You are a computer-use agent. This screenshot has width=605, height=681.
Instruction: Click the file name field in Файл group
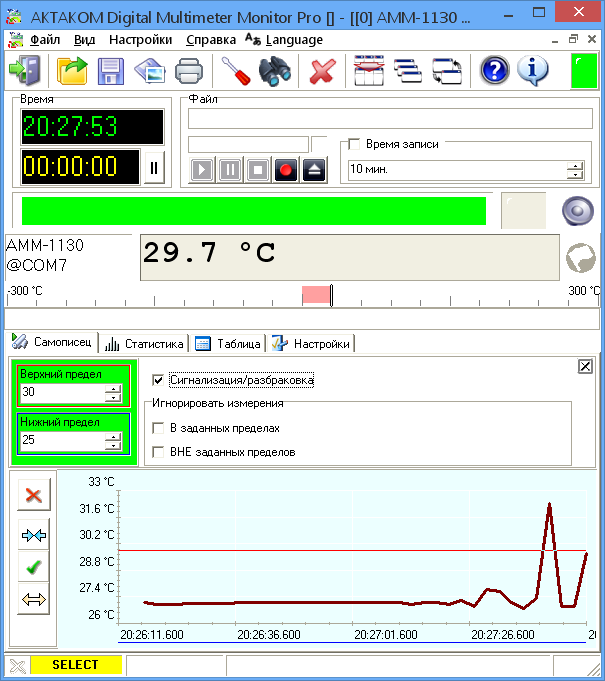(x=390, y=119)
